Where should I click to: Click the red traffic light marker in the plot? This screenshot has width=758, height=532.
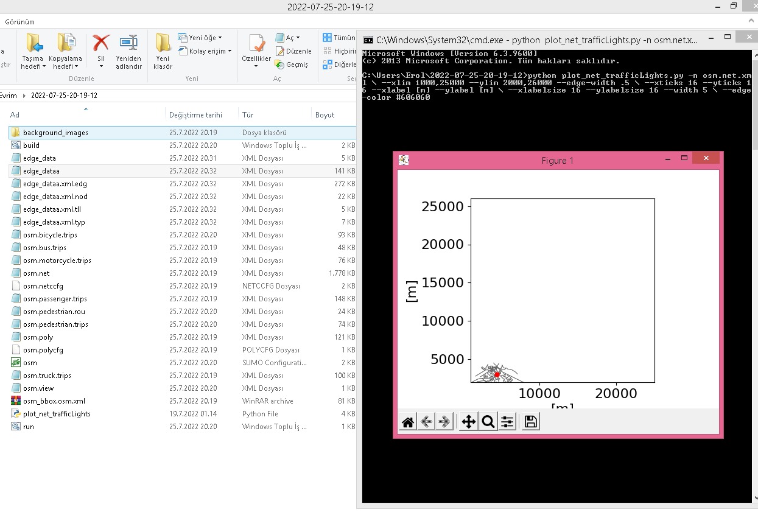pyautogui.click(x=497, y=374)
